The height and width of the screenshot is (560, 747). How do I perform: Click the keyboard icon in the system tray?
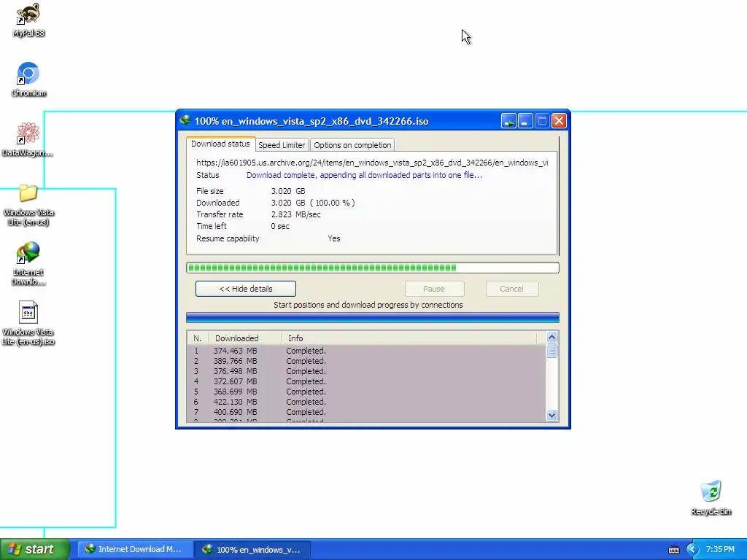[673, 550]
